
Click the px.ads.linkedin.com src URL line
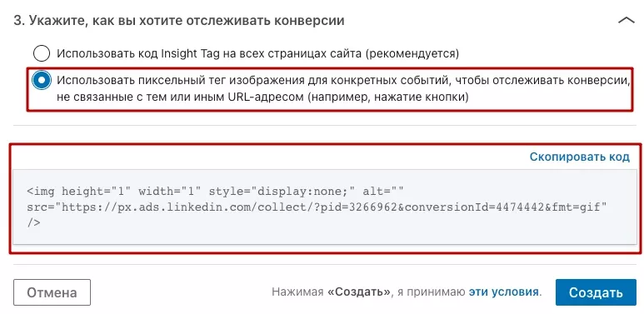317,207
